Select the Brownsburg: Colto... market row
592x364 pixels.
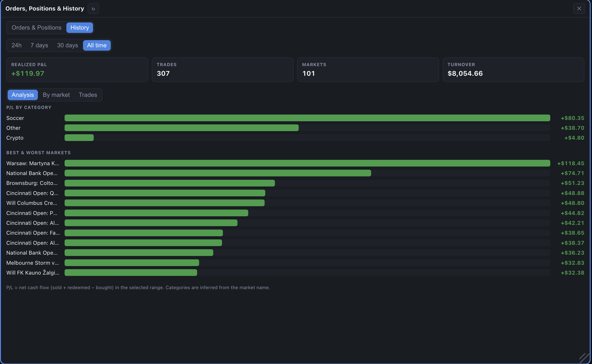[295, 183]
